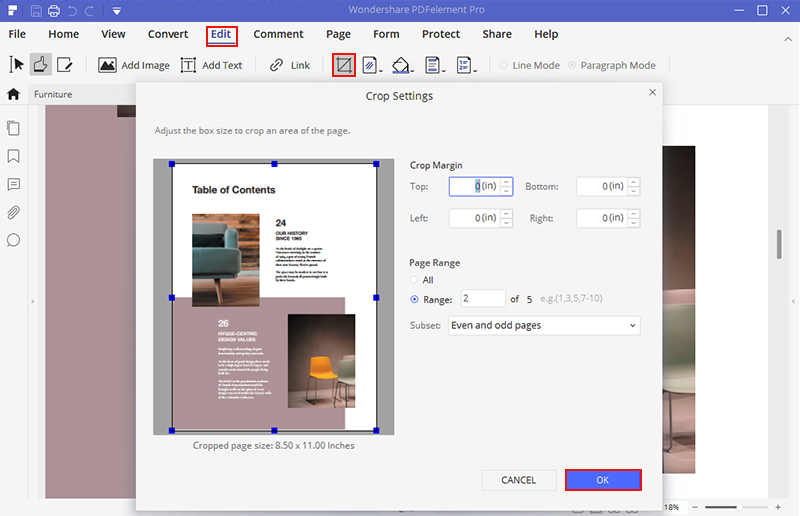Open the Bates Numbering dropdown arrow
The width and height of the screenshot is (800, 516).
point(475,71)
